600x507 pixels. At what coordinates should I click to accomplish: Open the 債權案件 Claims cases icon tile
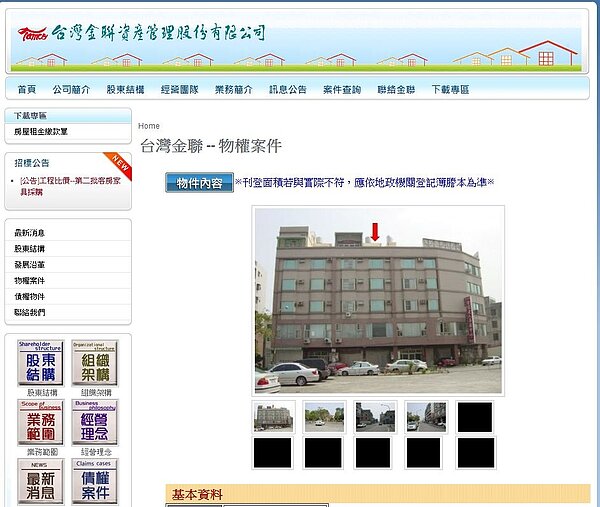point(95,482)
